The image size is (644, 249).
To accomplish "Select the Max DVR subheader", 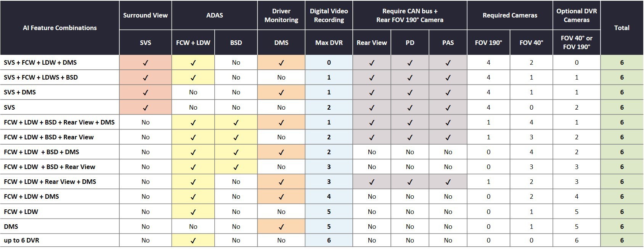I will tap(329, 43).
